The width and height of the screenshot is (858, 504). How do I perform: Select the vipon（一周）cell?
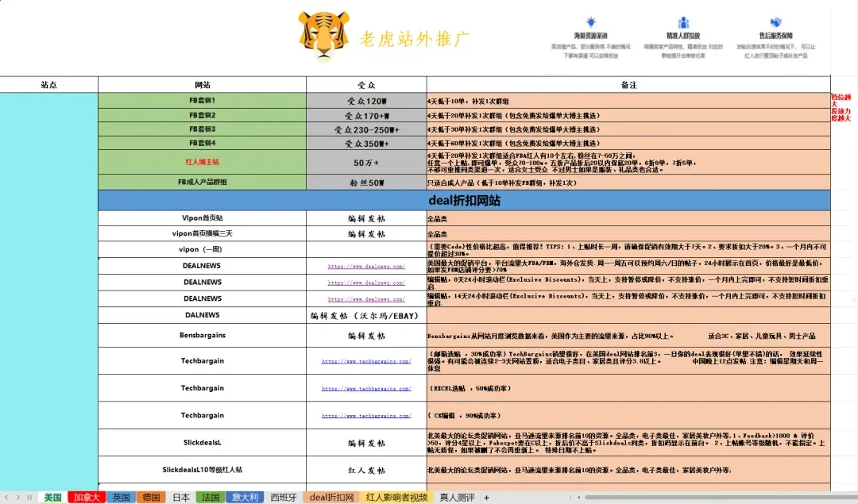pos(202,249)
